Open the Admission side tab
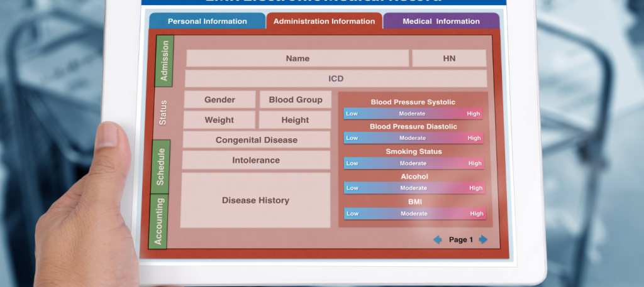The width and height of the screenshot is (644, 287). (165, 61)
